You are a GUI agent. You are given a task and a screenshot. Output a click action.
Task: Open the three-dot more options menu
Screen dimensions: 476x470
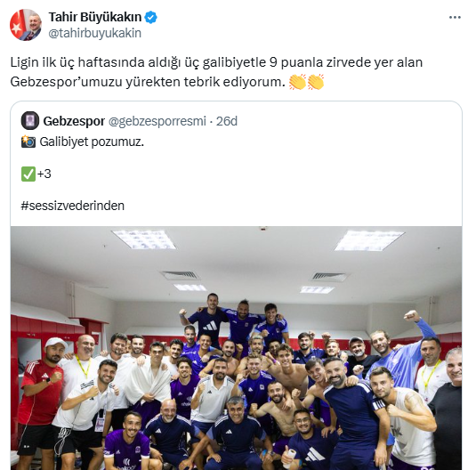click(x=455, y=17)
